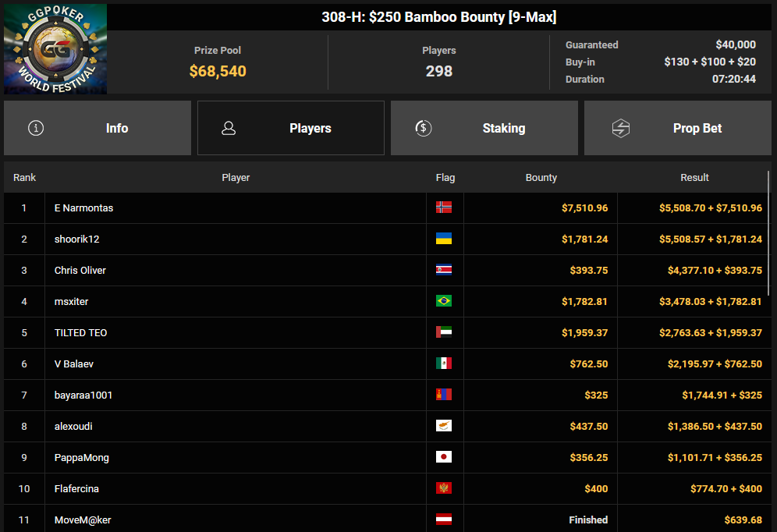777x532 pixels.
Task: Click the Mexico flag for V Balaev
Action: click(x=444, y=364)
